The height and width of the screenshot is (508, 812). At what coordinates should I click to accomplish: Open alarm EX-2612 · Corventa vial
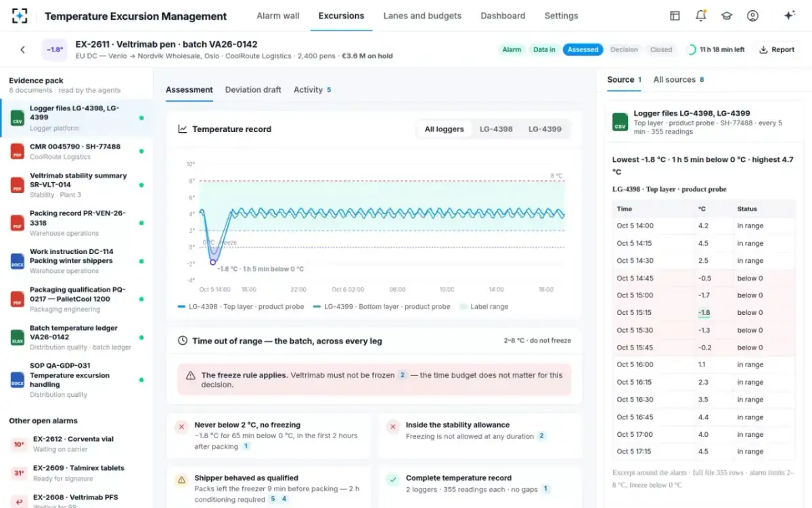pos(76,444)
